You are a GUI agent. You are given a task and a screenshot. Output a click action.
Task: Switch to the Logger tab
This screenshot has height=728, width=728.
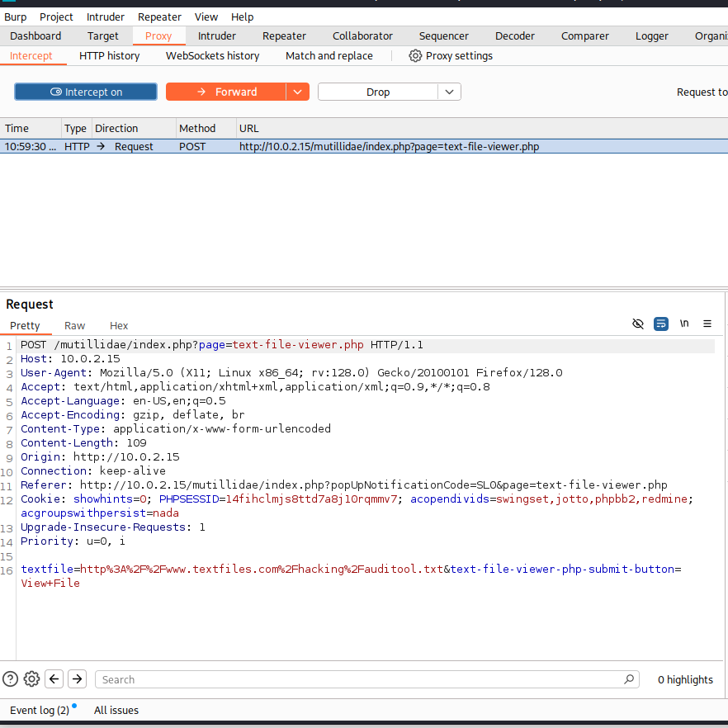[652, 36]
